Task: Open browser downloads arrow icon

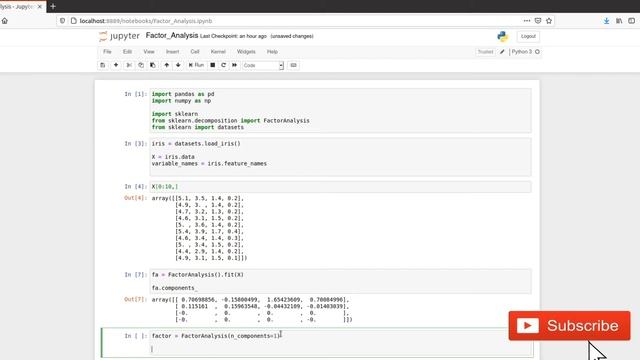Action: pos(607,21)
